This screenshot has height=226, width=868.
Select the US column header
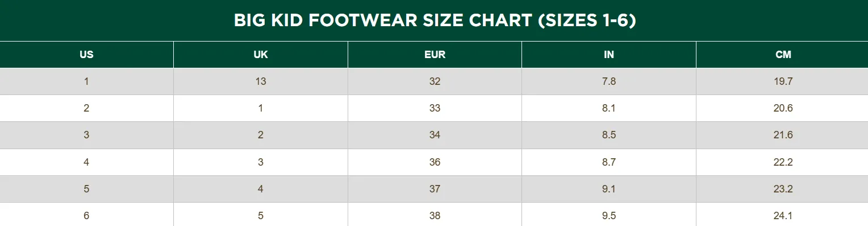tap(86, 55)
